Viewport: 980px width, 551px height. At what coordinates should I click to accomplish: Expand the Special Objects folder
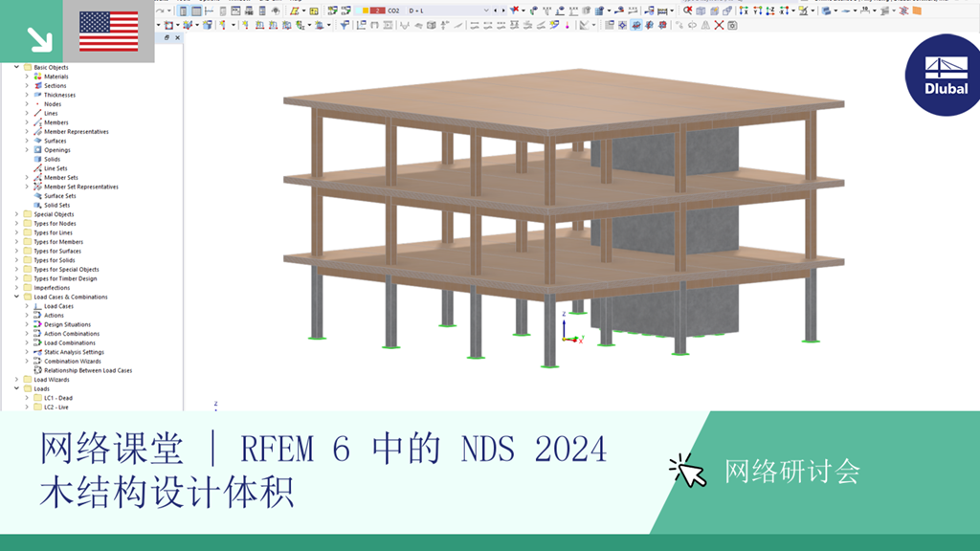pyautogui.click(x=17, y=214)
